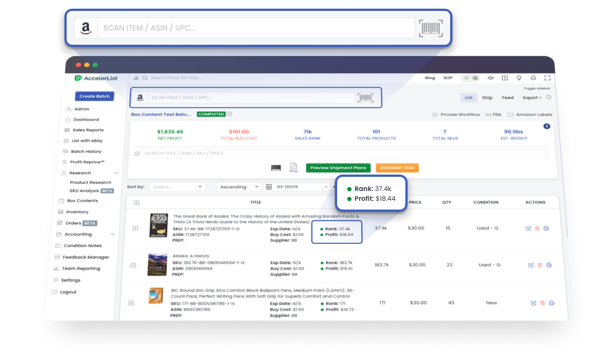Enter fullscreen mode via the top bar icon
The image size is (607, 364).
tap(547, 78)
